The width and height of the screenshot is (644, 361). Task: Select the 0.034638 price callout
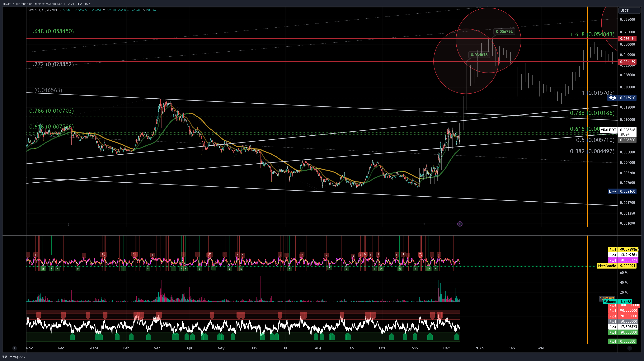coord(479,54)
